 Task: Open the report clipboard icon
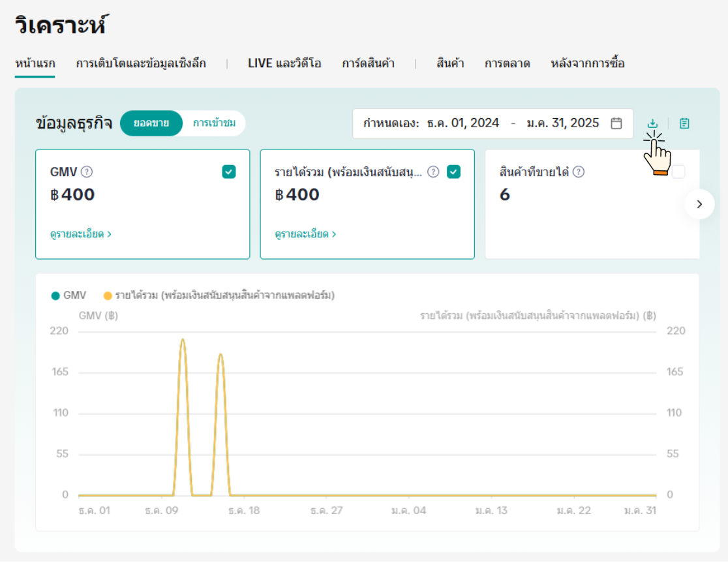[684, 123]
